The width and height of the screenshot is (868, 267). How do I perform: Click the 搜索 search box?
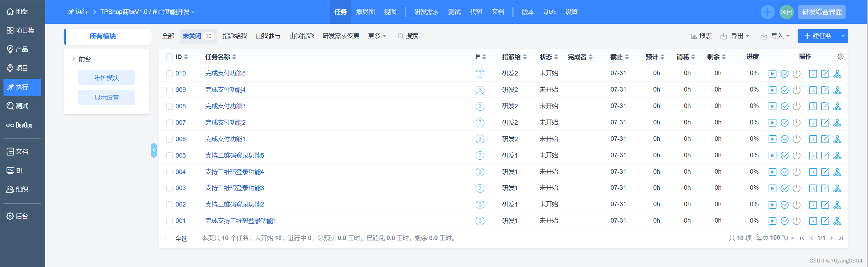[408, 36]
